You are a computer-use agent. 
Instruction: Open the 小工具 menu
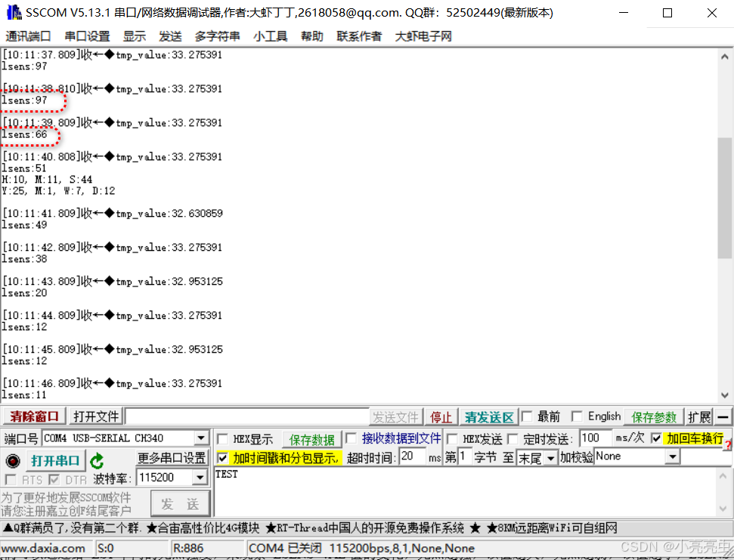point(270,36)
